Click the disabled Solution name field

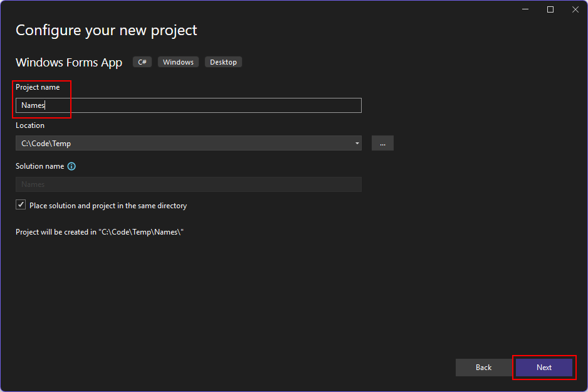pos(188,184)
